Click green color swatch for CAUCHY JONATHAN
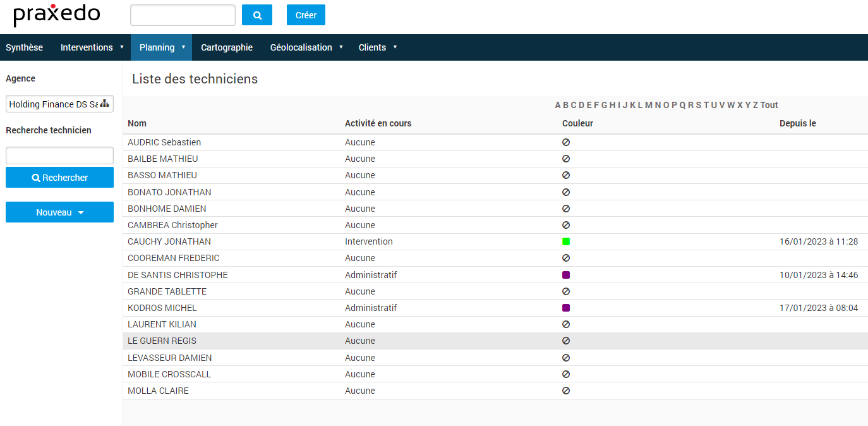 tap(566, 241)
